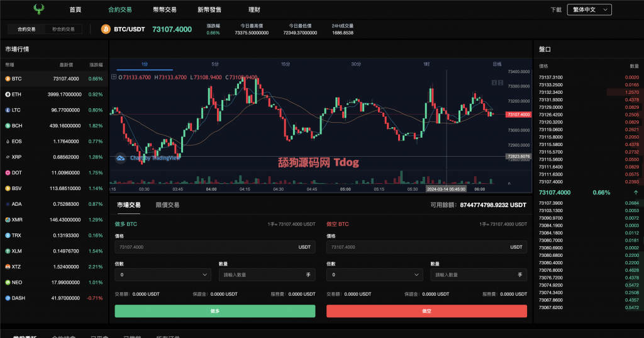Click the red 73107.4000 price marker on chart axis
This screenshot has height=338, width=644.
click(518, 115)
